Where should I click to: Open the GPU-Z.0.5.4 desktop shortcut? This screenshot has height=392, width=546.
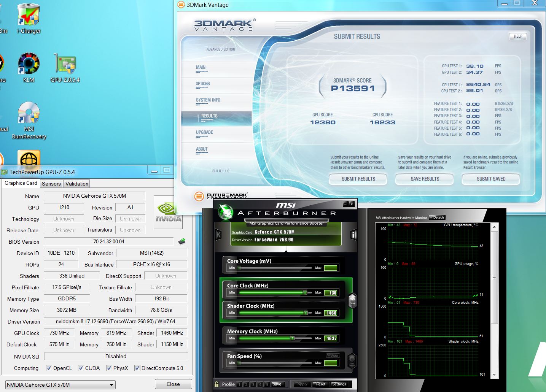tap(65, 68)
